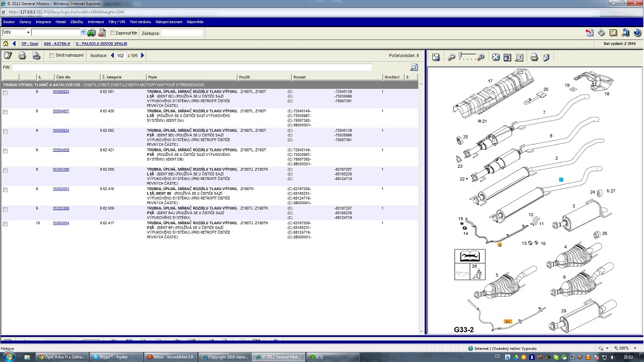Print the parts list

22,56
